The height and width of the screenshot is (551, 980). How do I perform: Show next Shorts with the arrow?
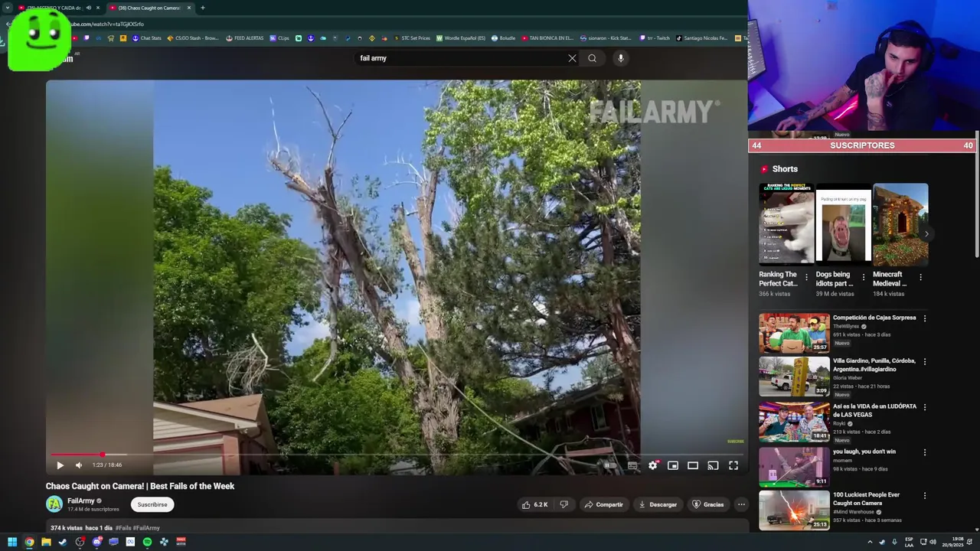pyautogui.click(x=926, y=234)
